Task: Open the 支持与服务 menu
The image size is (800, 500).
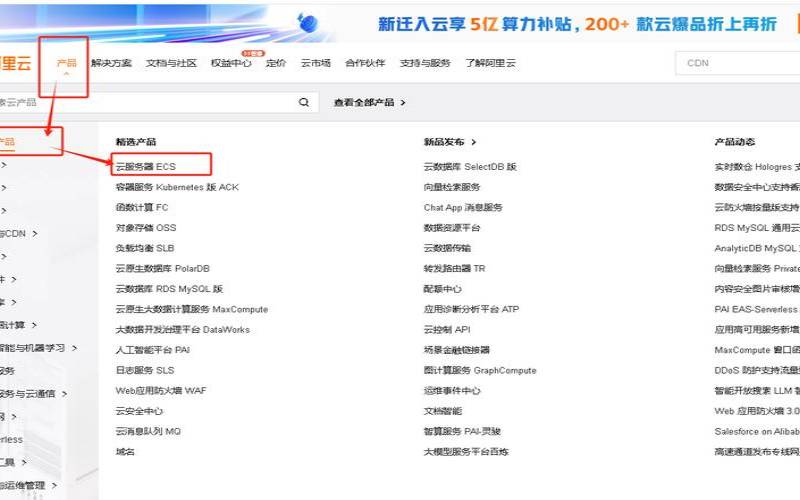Action: coord(425,63)
